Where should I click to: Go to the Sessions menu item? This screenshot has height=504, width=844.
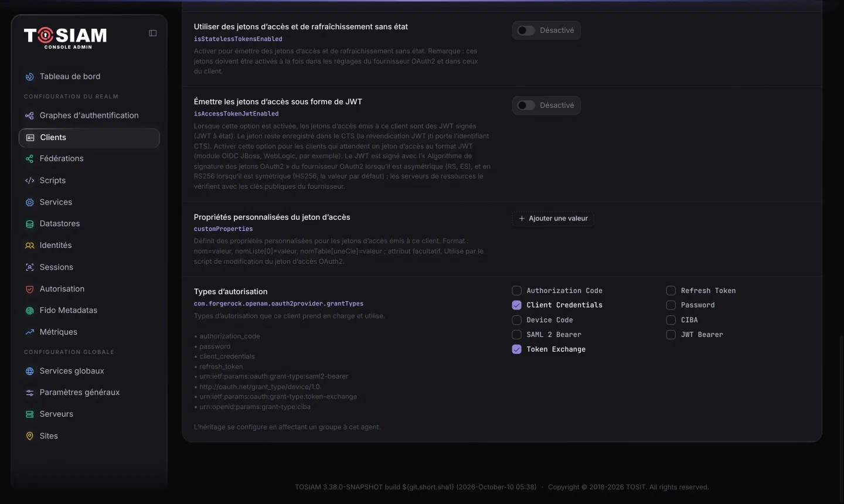point(89,267)
